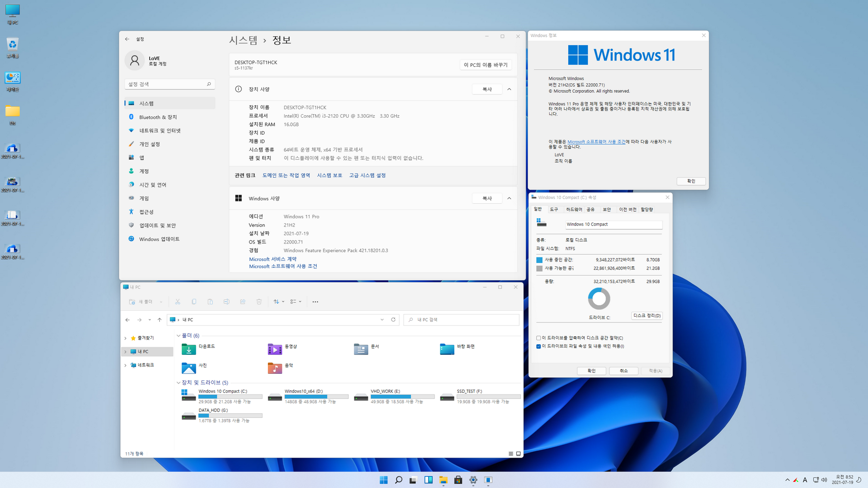Open the 음악 folder
The image size is (868, 488).
pos(280,367)
